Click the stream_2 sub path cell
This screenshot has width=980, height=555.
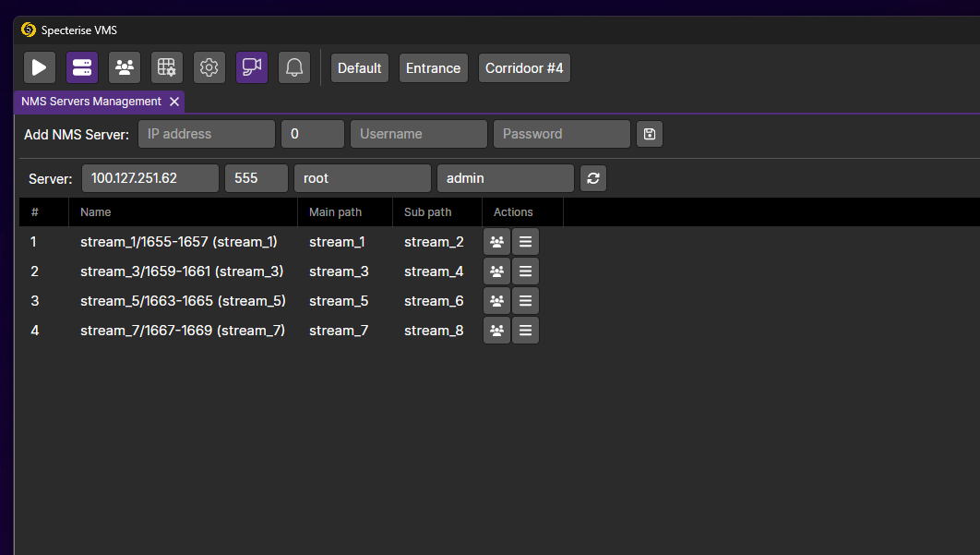[x=434, y=242]
